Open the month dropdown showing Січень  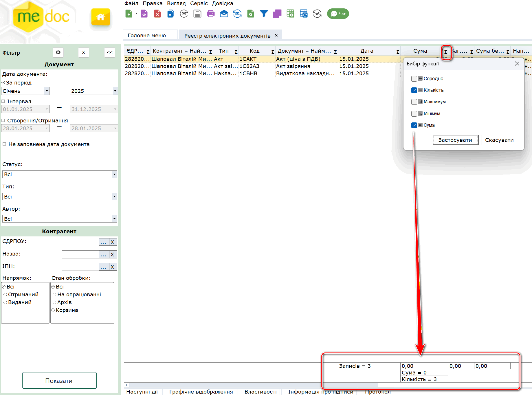(x=47, y=91)
